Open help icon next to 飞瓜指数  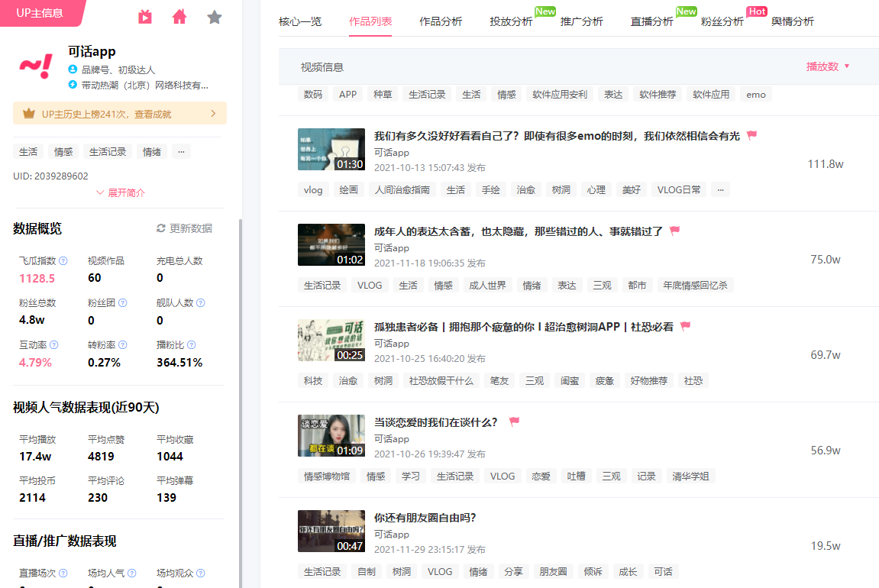[x=63, y=260]
